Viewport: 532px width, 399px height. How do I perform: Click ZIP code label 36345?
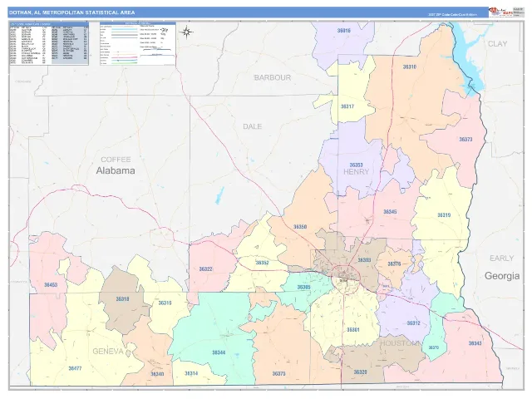point(390,212)
